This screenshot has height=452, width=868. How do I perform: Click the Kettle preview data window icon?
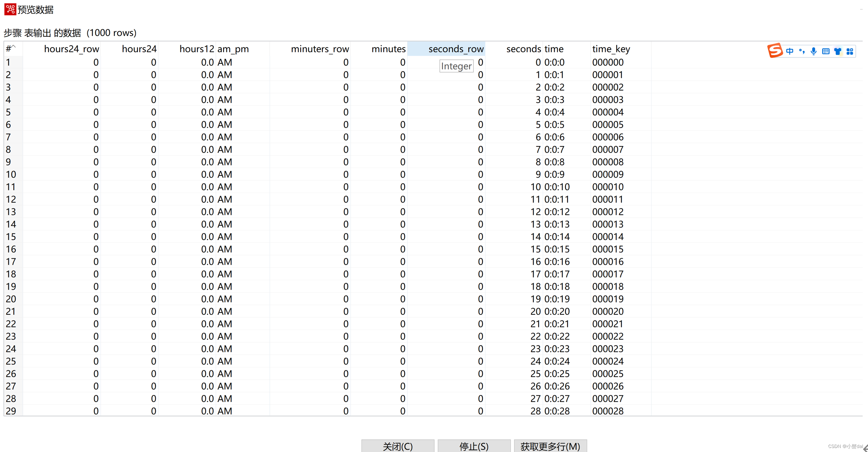tap(10, 9)
